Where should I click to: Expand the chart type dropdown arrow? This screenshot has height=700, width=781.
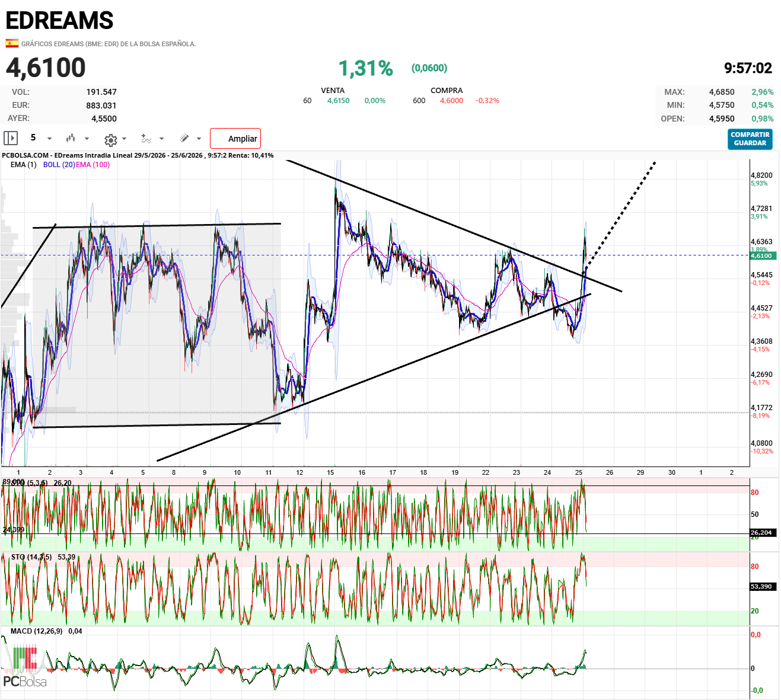click(x=87, y=139)
